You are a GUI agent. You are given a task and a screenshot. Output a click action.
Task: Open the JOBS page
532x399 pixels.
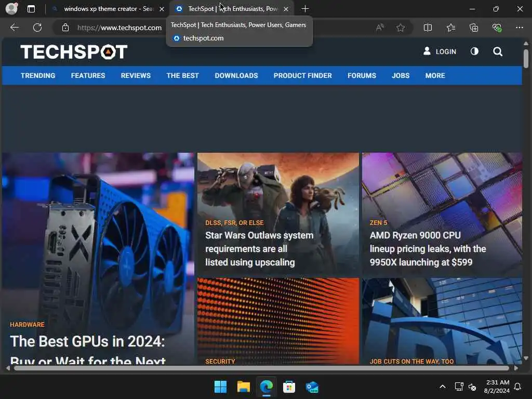click(x=401, y=75)
